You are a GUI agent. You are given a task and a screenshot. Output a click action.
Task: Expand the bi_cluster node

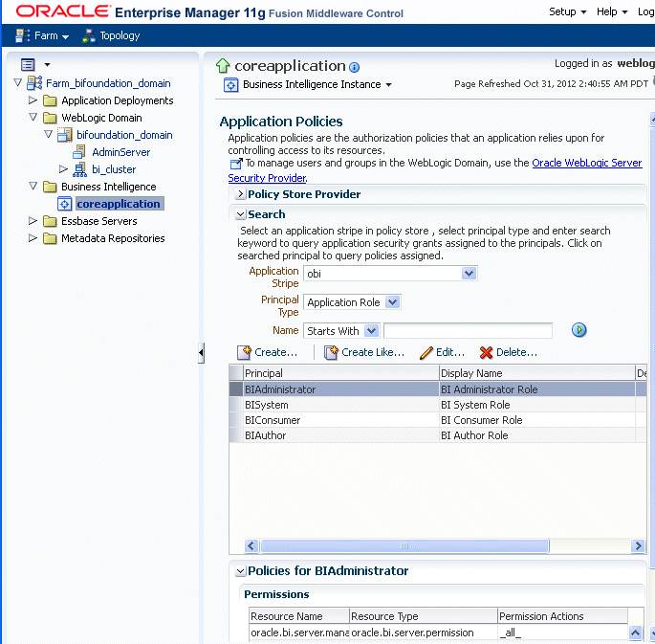(63, 168)
